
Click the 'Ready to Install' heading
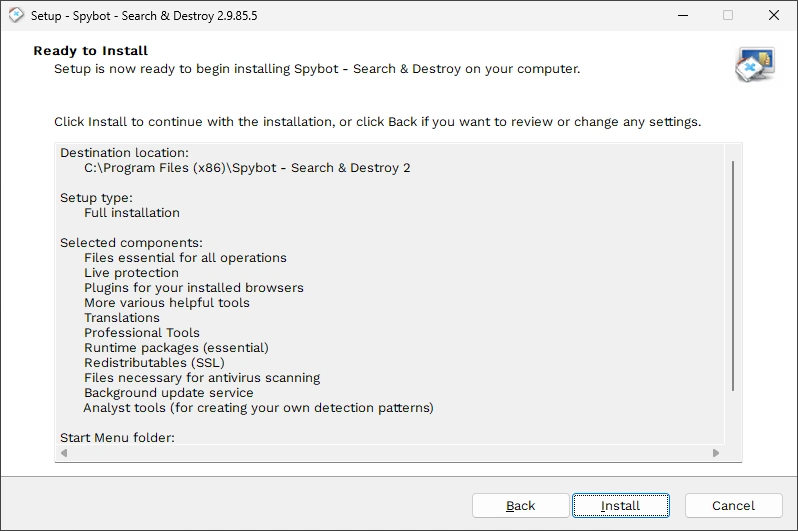coord(91,51)
